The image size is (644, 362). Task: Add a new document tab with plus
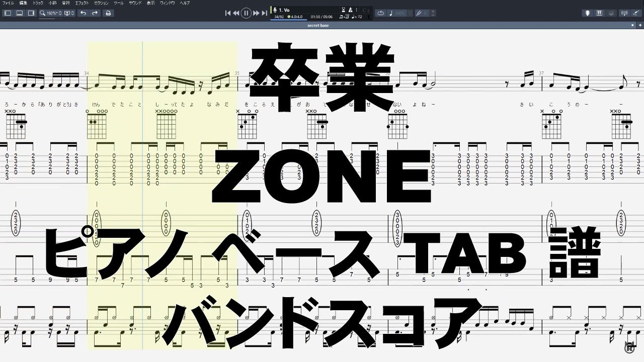639,25
